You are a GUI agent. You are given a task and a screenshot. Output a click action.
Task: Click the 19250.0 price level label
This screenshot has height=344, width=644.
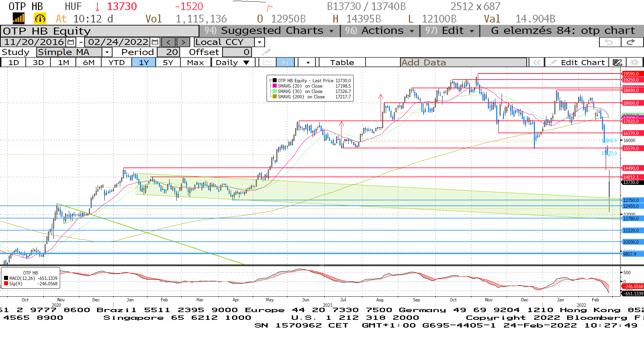632,80
